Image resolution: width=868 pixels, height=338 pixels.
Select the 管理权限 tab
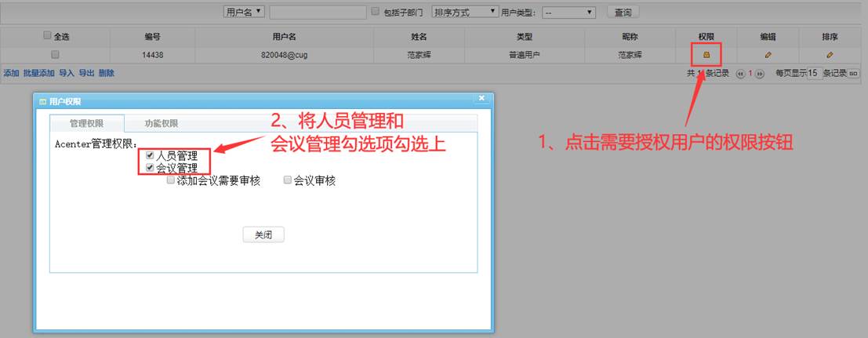[x=86, y=123]
